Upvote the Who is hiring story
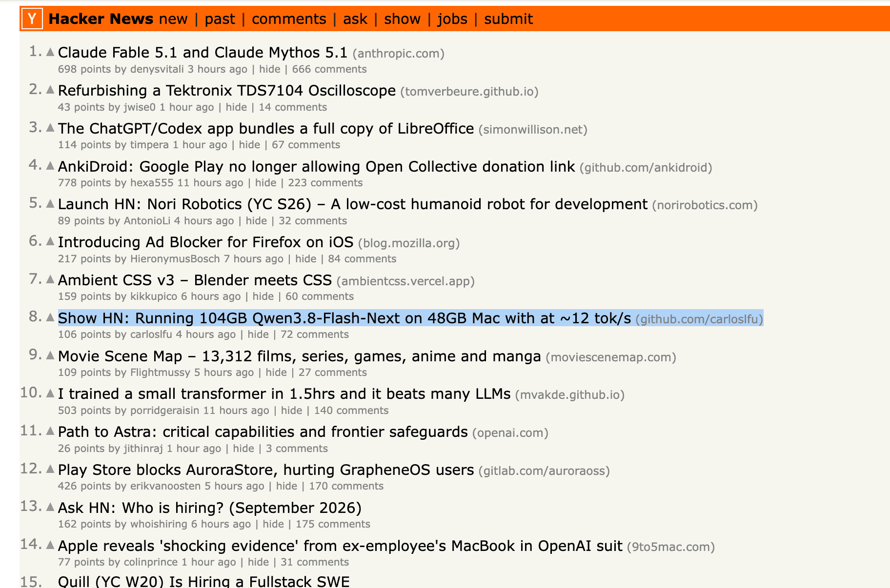The image size is (890, 588). point(50,507)
